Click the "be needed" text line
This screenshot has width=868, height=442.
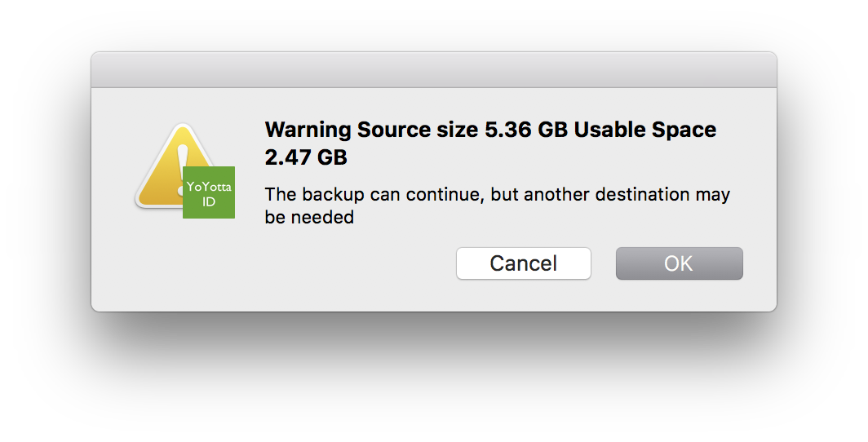[x=309, y=218]
